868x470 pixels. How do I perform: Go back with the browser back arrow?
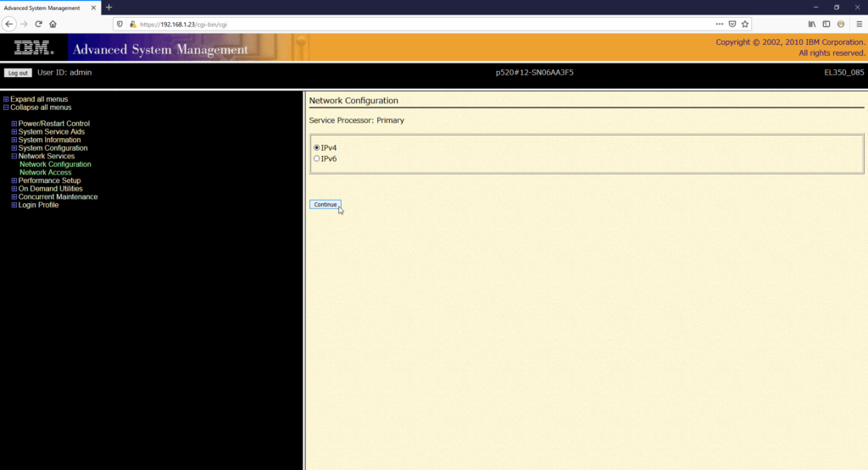[x=8, y=25]
